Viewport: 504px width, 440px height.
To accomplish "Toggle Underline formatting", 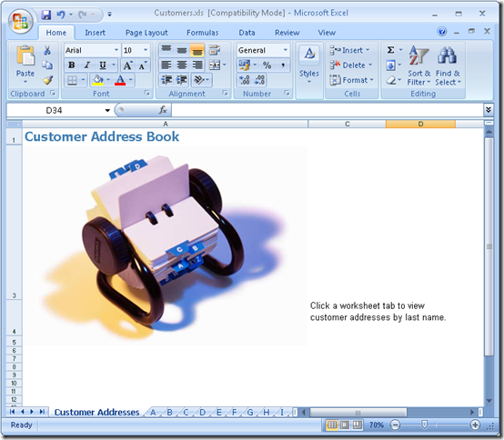I will click(x=103, y=65).
